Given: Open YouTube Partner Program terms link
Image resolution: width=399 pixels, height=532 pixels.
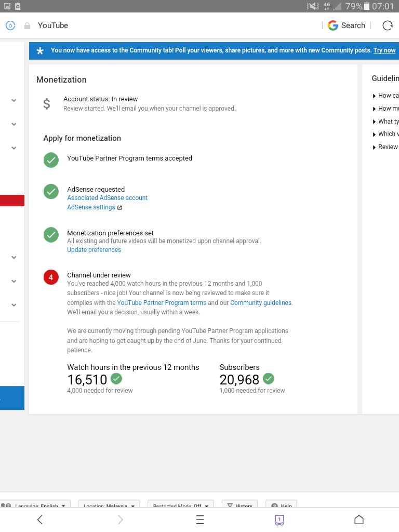Looking at the screenshot, I should [162, 303].
